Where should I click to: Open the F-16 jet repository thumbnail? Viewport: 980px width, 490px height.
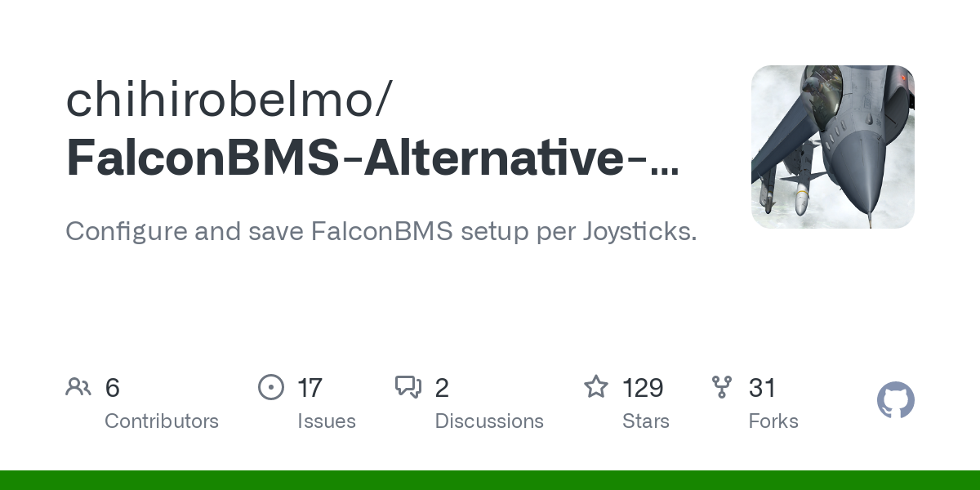pyautogui.click(x=832, y=147)
